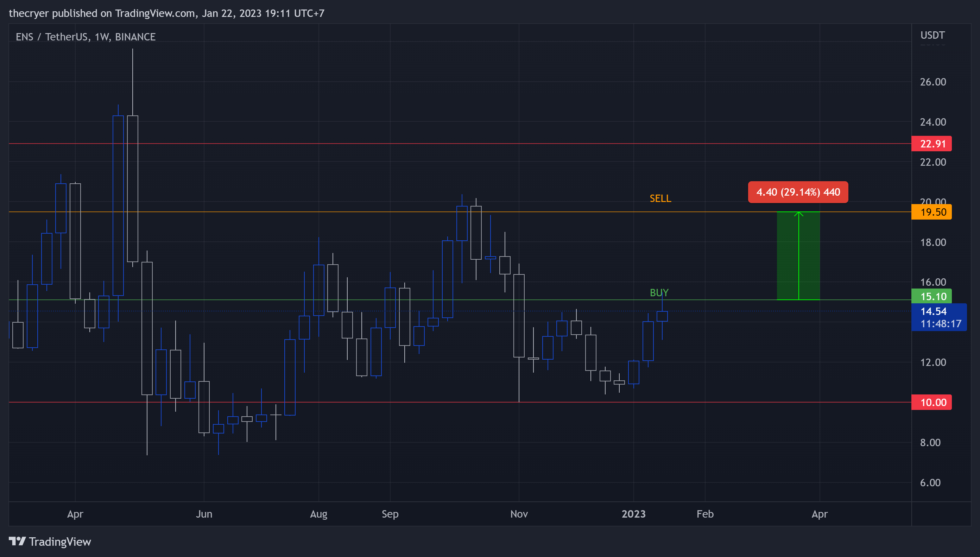Click the 12.00 price axis value
Image resolution: width=980 pixels, height=557 pixels.
click(933, 362)
